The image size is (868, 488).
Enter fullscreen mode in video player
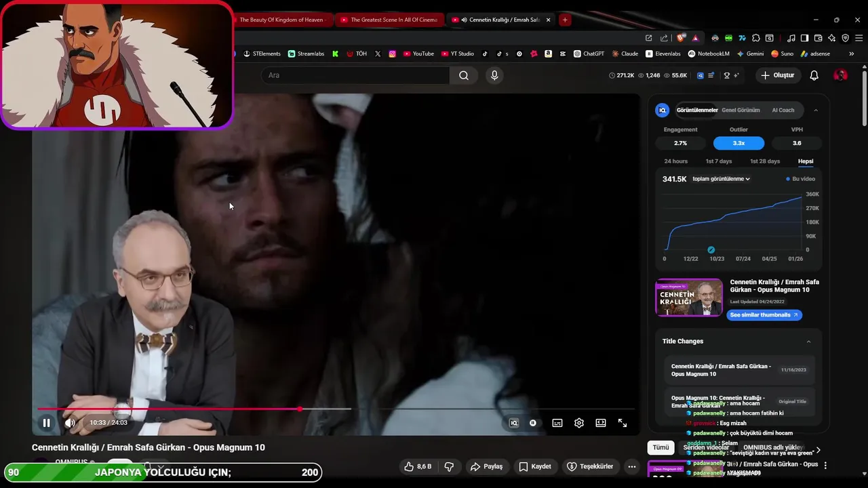point(623,423)
